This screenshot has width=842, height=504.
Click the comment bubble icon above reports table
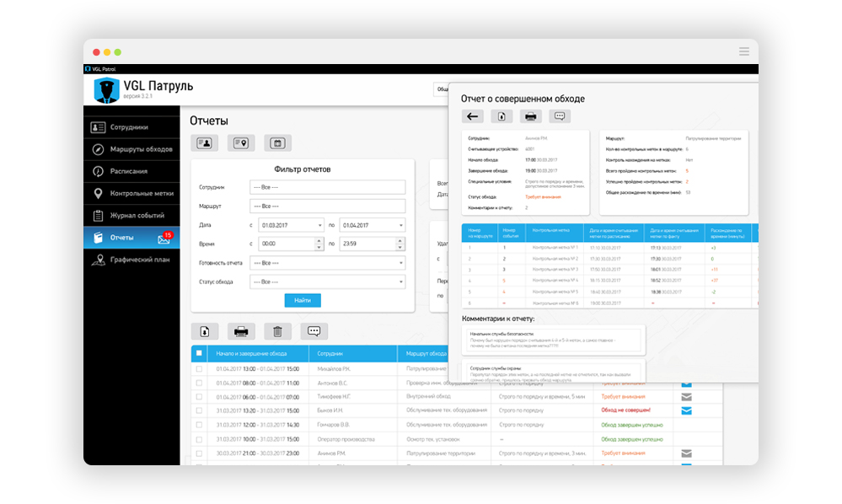coord(314,332)
